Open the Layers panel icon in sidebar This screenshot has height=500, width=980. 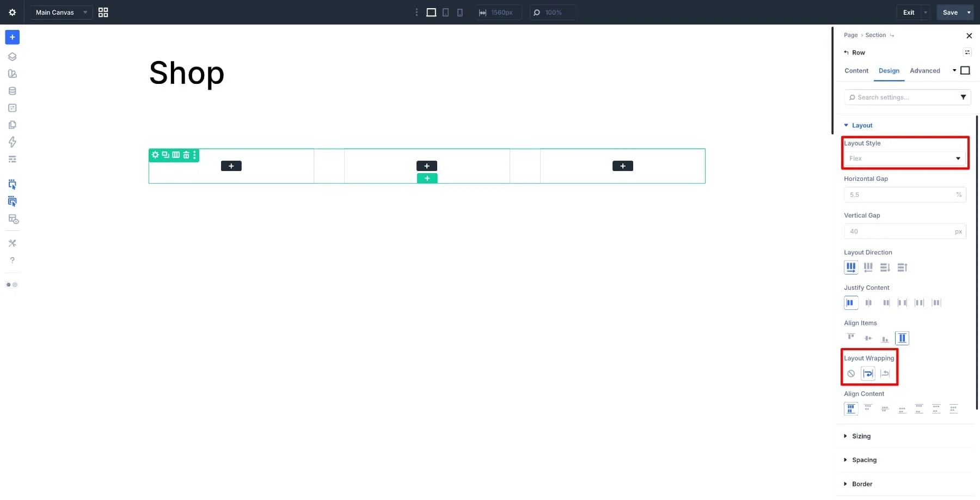coord(12,57)
